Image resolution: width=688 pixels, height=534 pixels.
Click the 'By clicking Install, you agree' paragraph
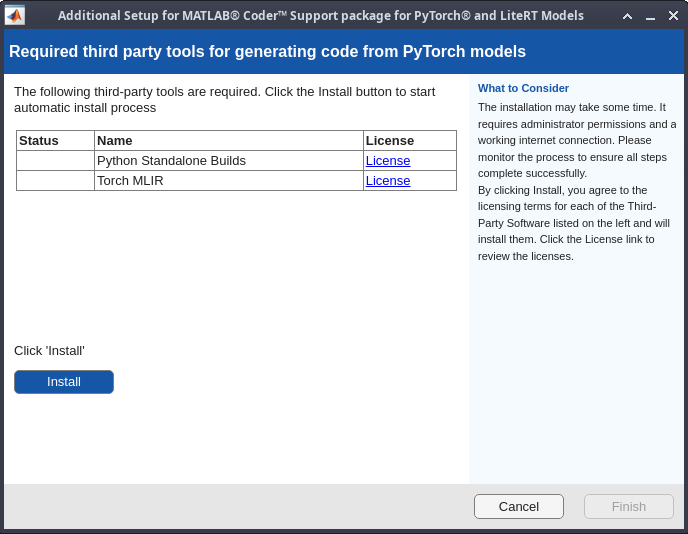574,223
